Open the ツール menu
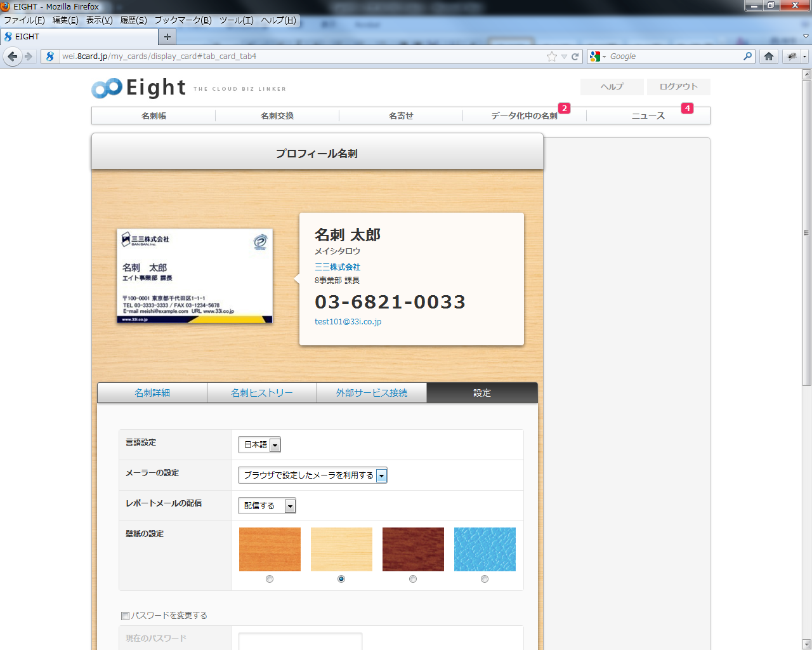812x650 pixels. coord(237,20)
